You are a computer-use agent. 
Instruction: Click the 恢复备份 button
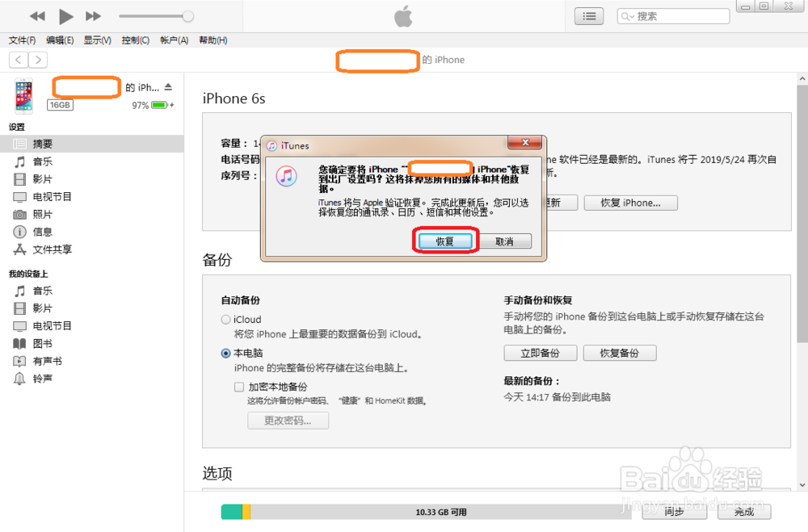tap(620, 354)
